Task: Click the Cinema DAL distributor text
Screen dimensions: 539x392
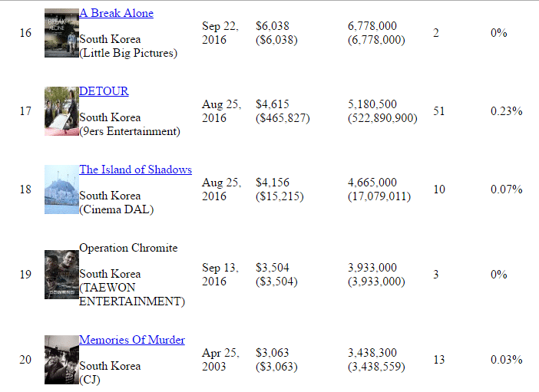Action: click(x=117, y=209)
